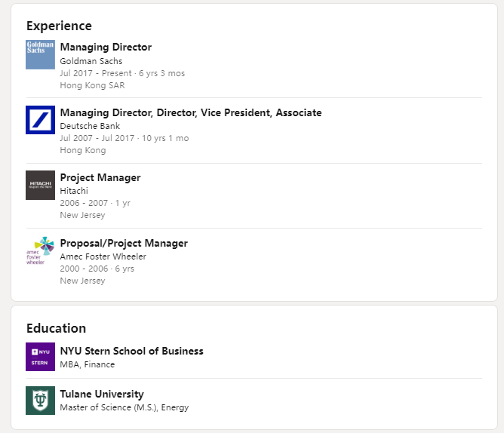This screenshot has width=504, height=433.
Task: Click the '2000 - 2006 · 6 yrs' date text
Action: (x=97, y=269)
